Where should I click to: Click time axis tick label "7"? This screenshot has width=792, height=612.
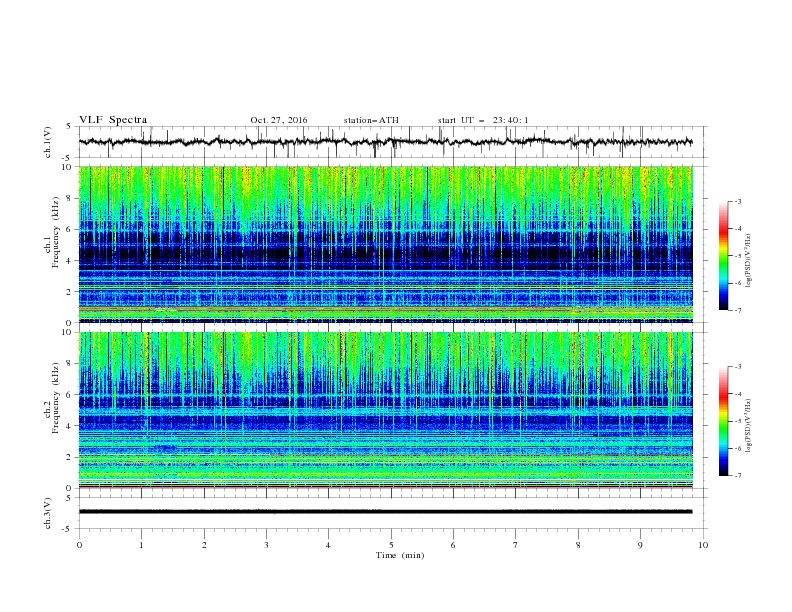point(515,545)
